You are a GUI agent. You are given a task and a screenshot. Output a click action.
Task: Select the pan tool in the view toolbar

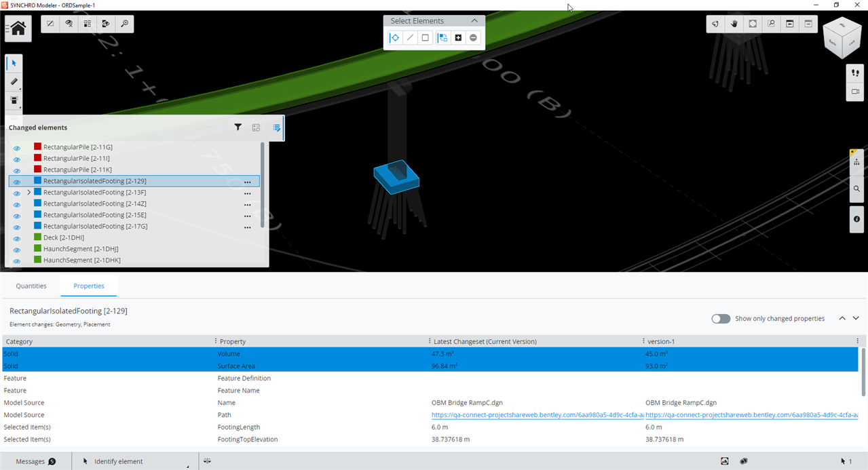[734, 24]
